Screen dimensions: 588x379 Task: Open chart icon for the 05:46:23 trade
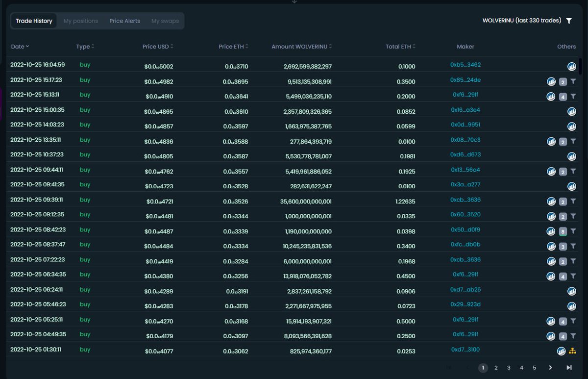[572, 306]
